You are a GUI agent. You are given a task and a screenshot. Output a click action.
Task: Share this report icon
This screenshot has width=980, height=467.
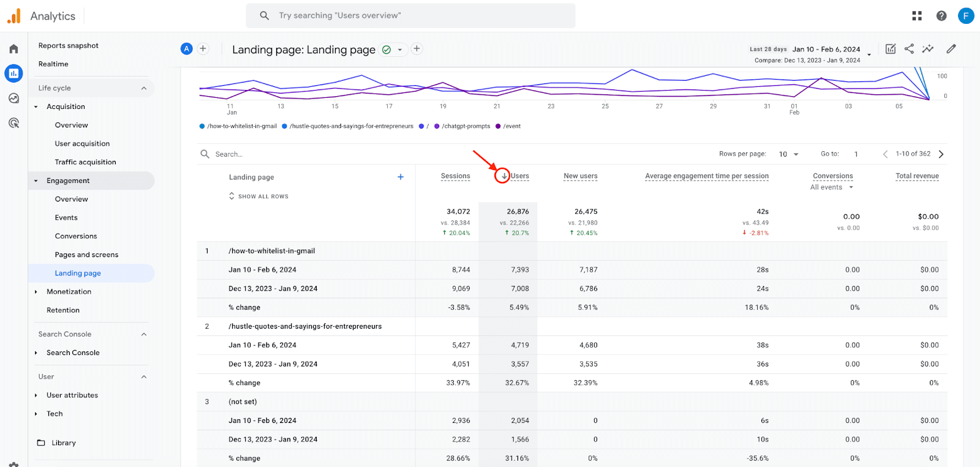[x=909, y=49]
